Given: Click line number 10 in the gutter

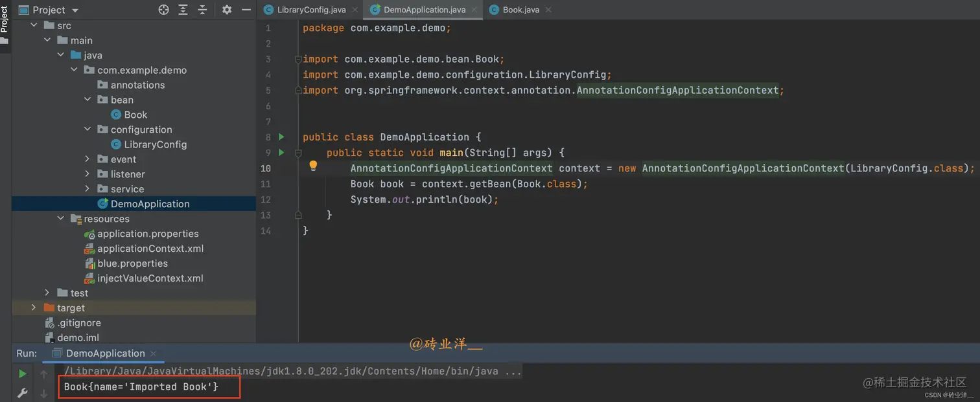Looking at the screenshot, I should tap(266, 168).
